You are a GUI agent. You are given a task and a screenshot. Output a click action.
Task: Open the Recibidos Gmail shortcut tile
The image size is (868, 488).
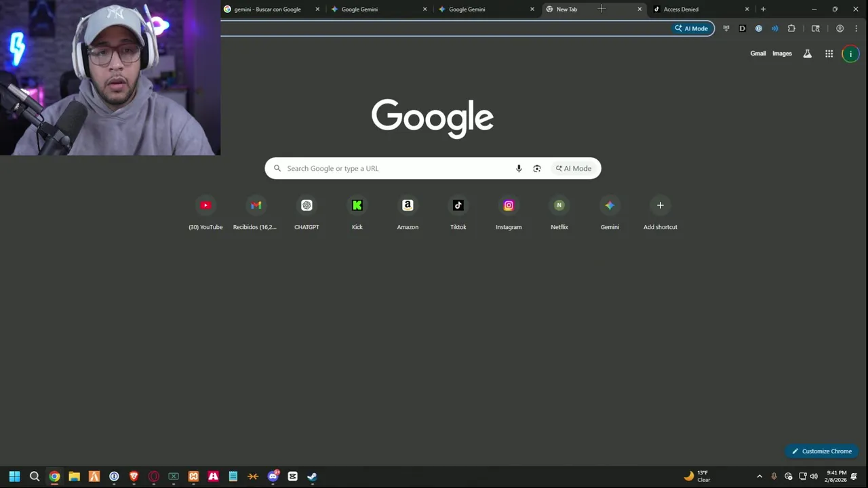256,213
